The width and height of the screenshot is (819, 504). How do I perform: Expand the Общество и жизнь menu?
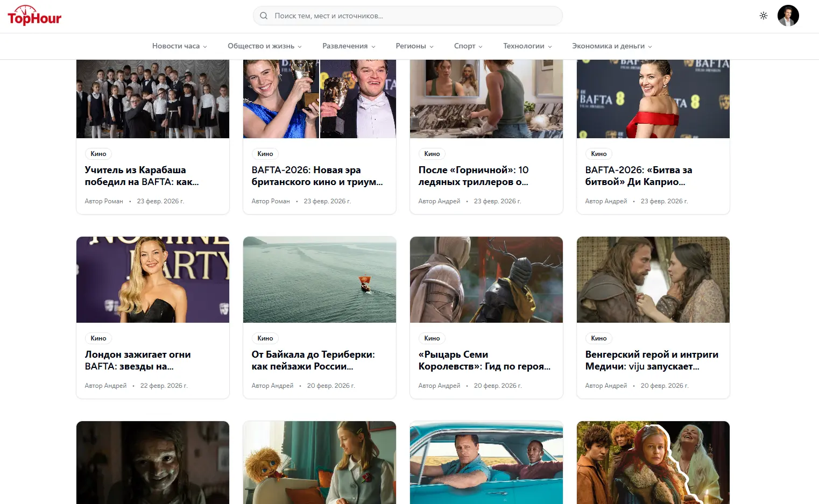pos(264,46)
